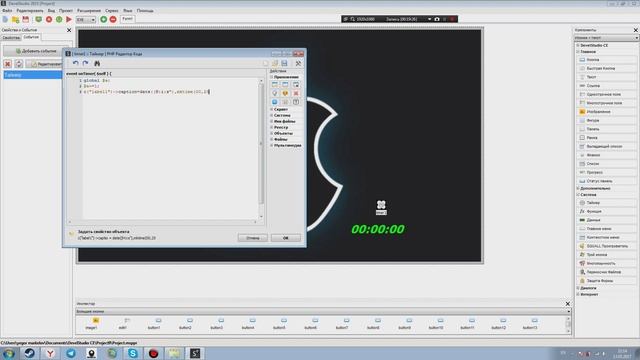Open search with the binoculars icon
This screenshot has height=360, width=640.
click(97, 63)
